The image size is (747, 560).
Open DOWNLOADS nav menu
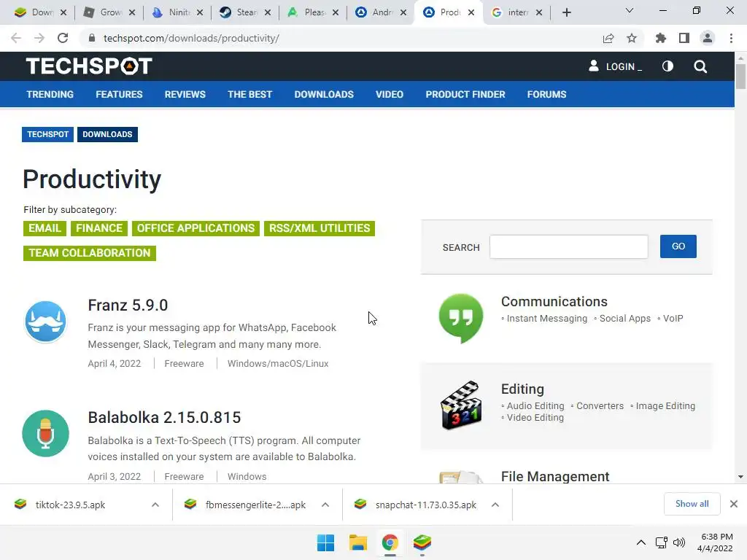pyautogui.click(x=324, y=94)
